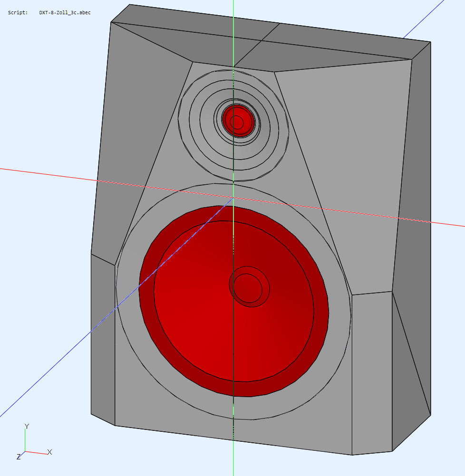Click the script name DXT-8-Zoll_3c.abec
Image resolution: width=465 pixels, height=476 pixels.
(65, 12)
